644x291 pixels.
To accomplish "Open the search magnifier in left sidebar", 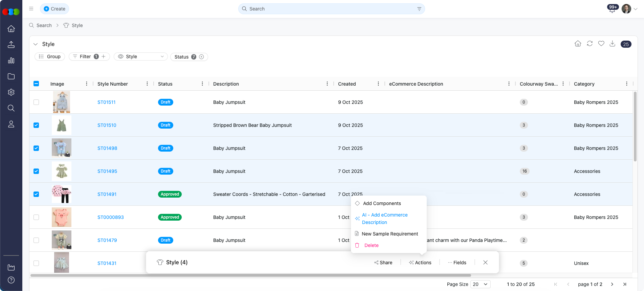I will [x=11, y=108].
